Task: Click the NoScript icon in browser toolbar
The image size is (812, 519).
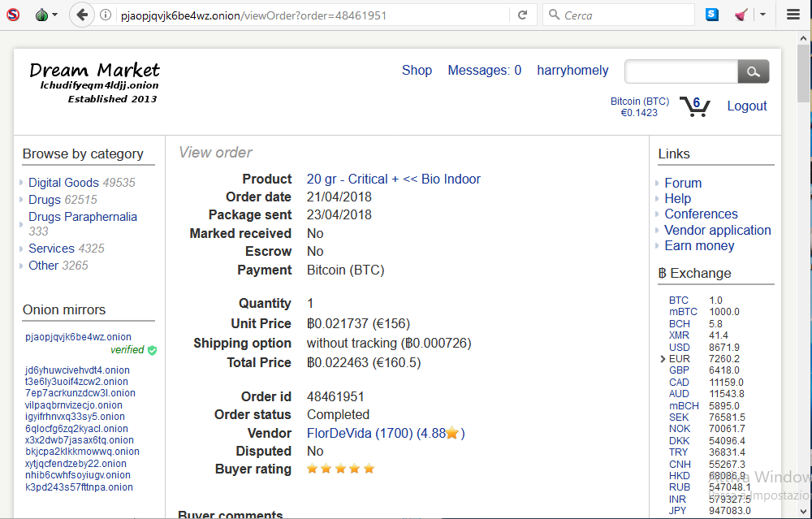Action: pyautogui.click(x=13, y=15)
